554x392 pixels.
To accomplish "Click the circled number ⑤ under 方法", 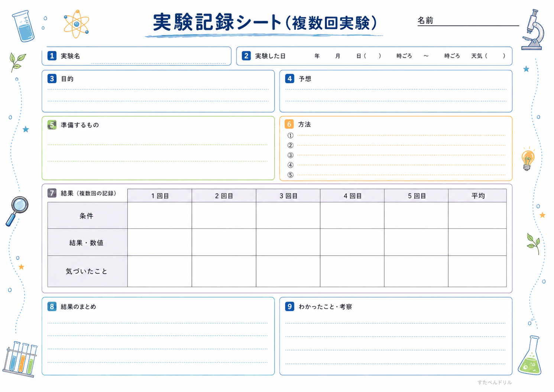I will point(290,175).
